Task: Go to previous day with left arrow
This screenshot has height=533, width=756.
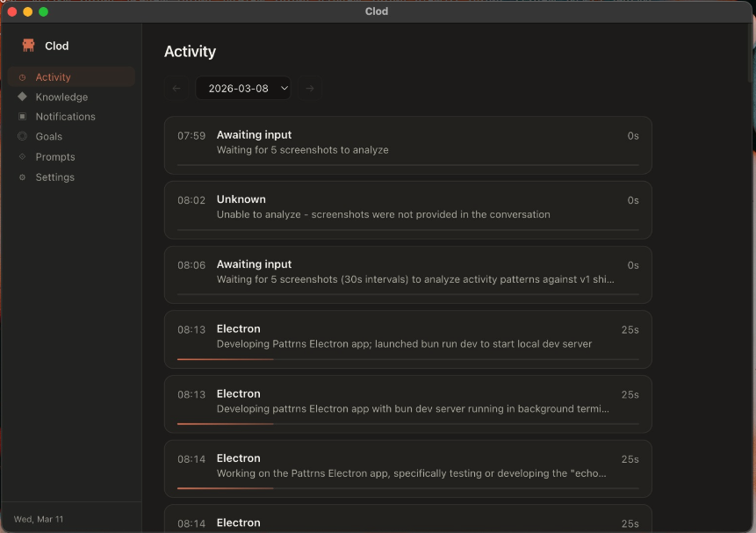Action: coord(176,89)
